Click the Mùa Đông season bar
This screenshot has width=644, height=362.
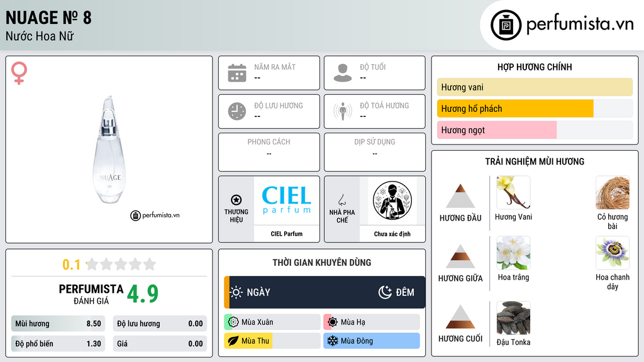[x=372, y=341]
